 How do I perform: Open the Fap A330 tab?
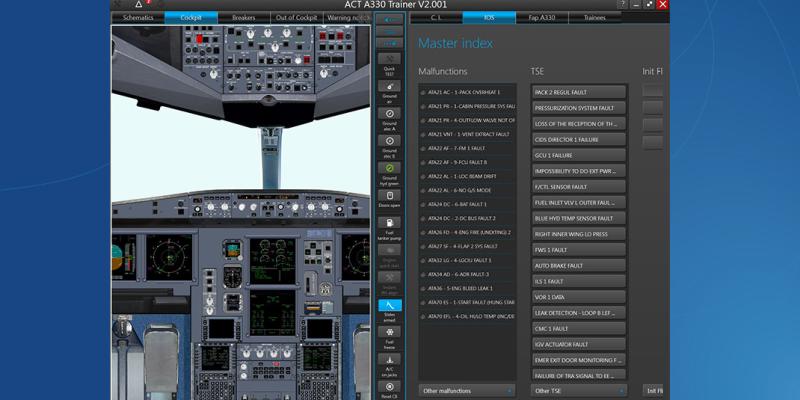542,18
